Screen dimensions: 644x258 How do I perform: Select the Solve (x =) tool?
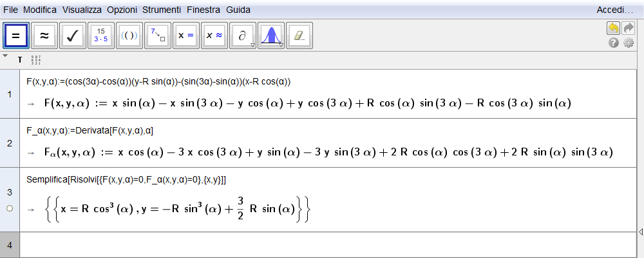[x=186, y=36]
